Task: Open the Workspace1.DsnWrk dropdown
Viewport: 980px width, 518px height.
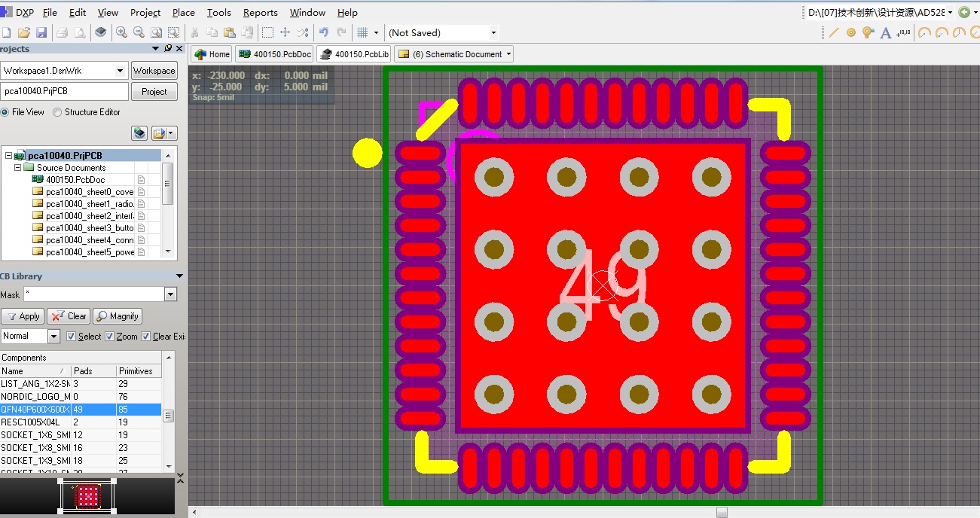Action: (x=120, y=71)
